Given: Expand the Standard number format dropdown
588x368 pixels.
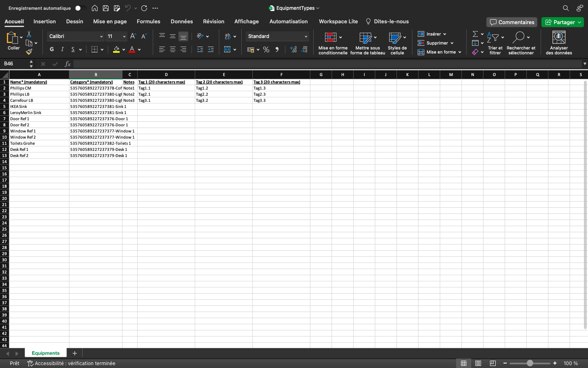Looking at the screenshot, I should click(x=306, y=36).
